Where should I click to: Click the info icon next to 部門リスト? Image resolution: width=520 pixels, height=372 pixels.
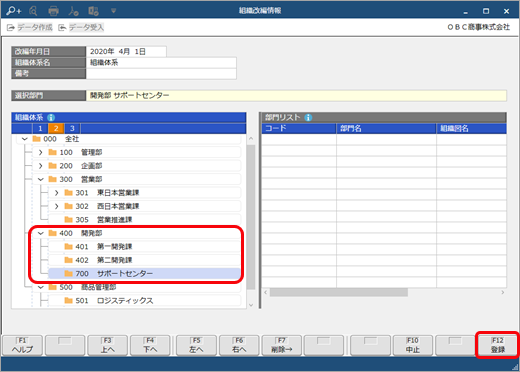point(308,117)
